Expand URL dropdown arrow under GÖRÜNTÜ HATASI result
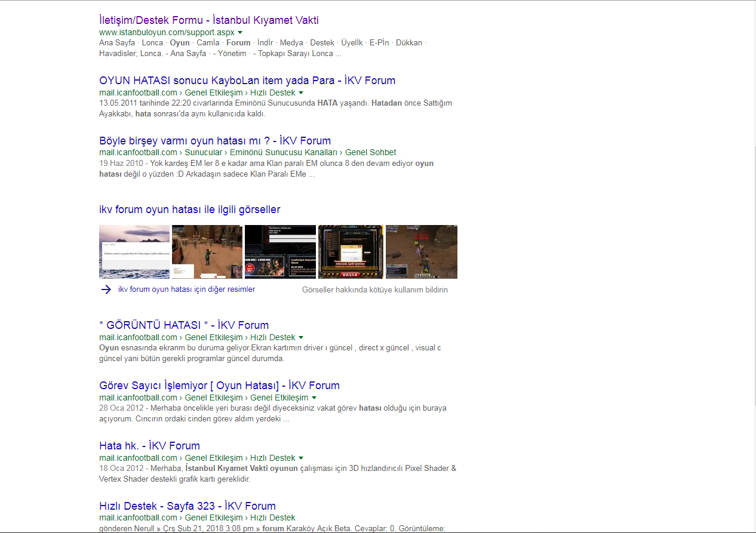This screenshot has height=533, width=756. tap(301, 337)
